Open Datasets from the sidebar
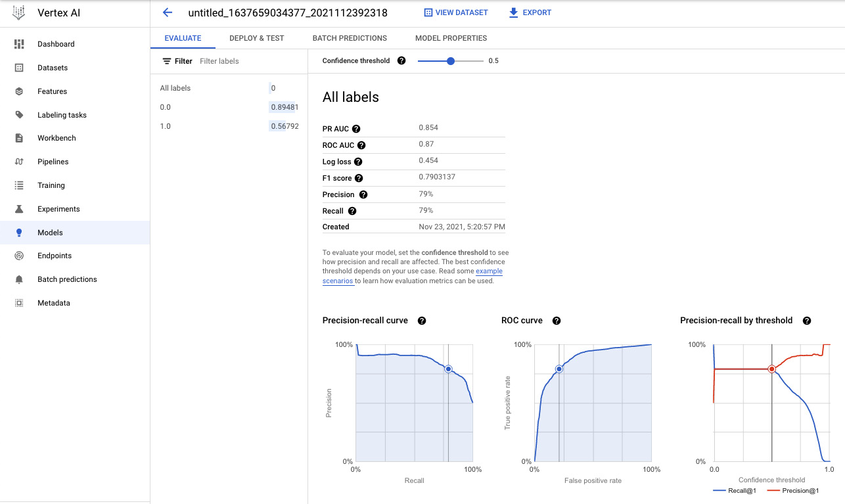This screenshot has width=845, height=504. pyautogui.click(x=53, y=68)
